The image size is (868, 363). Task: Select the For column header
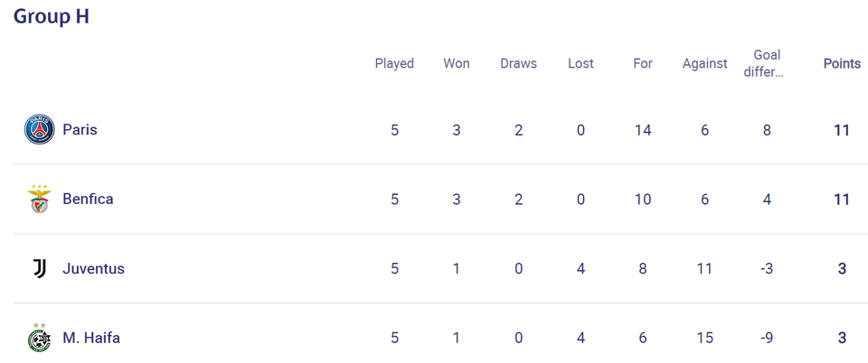tap(643, 63)
